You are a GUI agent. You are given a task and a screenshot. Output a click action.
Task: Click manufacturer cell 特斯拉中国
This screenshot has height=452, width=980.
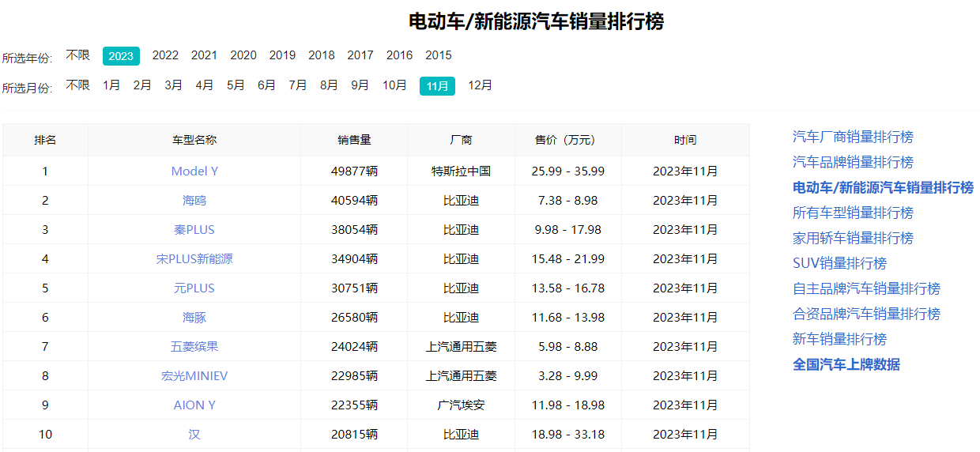461,171
